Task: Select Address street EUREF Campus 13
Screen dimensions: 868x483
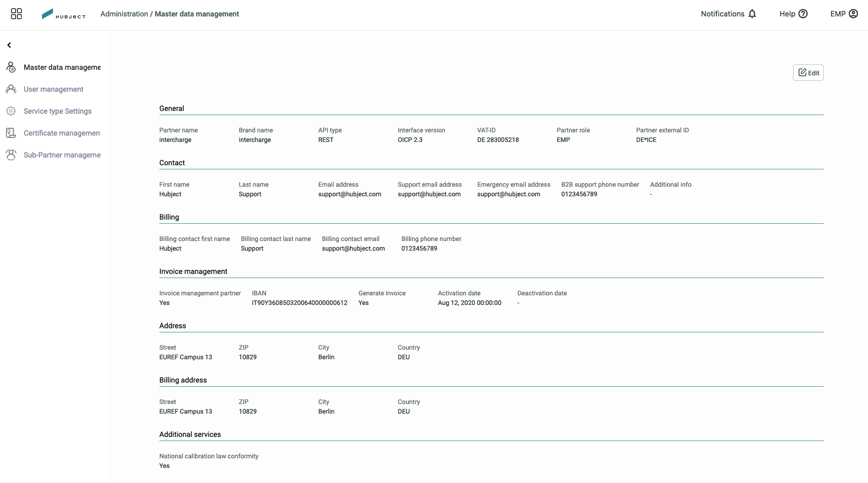Action: 185,357
